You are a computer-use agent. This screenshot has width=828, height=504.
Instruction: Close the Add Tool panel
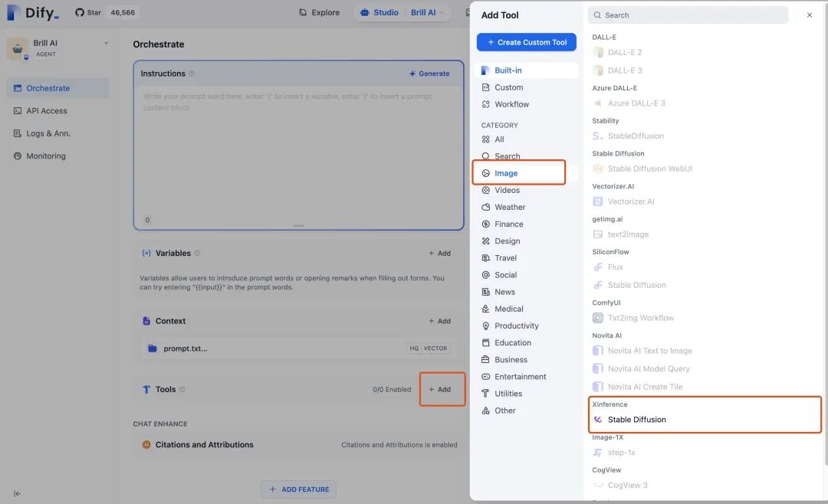click(810, 15)
